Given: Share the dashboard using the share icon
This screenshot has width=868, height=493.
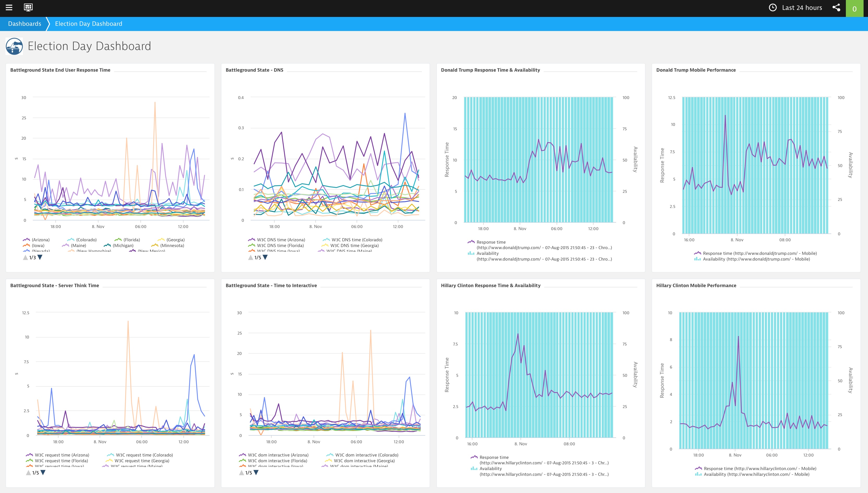Looking at the screenshot, I should click(x=836, y=8).
